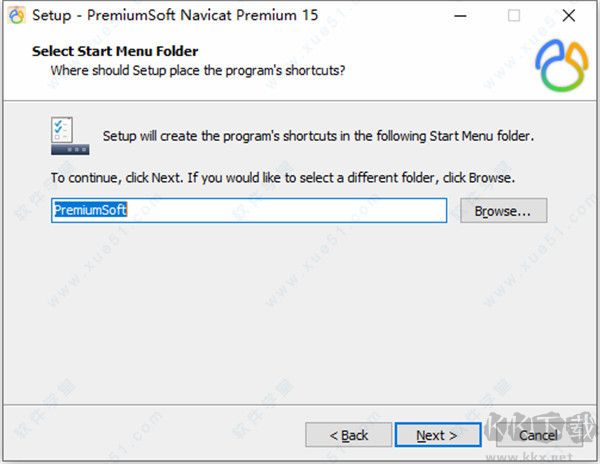Close the Navicat Setup window
This screenshot has height=464, width=600.
pos(567,16)
